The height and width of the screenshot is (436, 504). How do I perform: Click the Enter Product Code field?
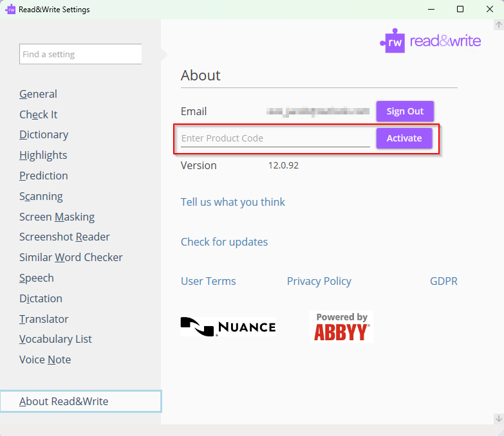click(275, 138)
